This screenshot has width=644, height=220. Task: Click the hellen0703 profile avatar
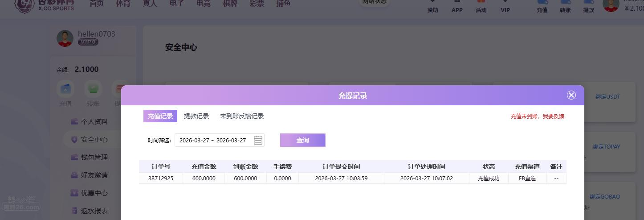pyautogui.click(x=65, y=38)
